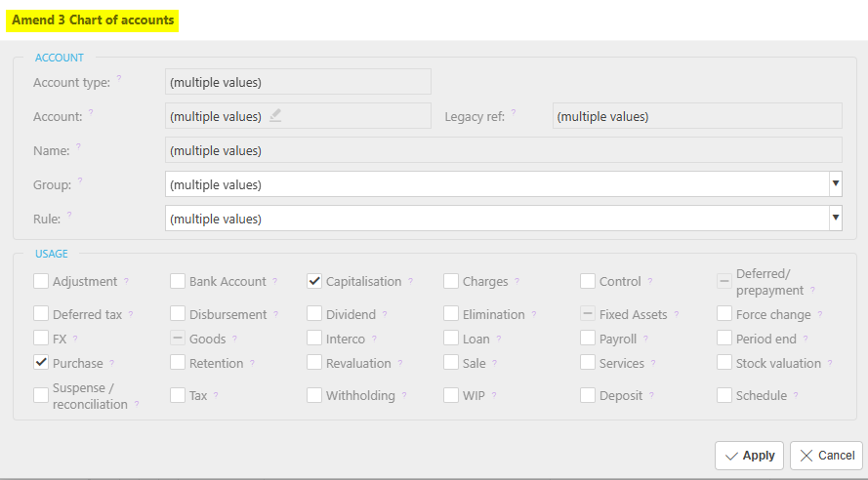
Task: Uncheck the Capitalisation checkbox
Action: (314, 281)
